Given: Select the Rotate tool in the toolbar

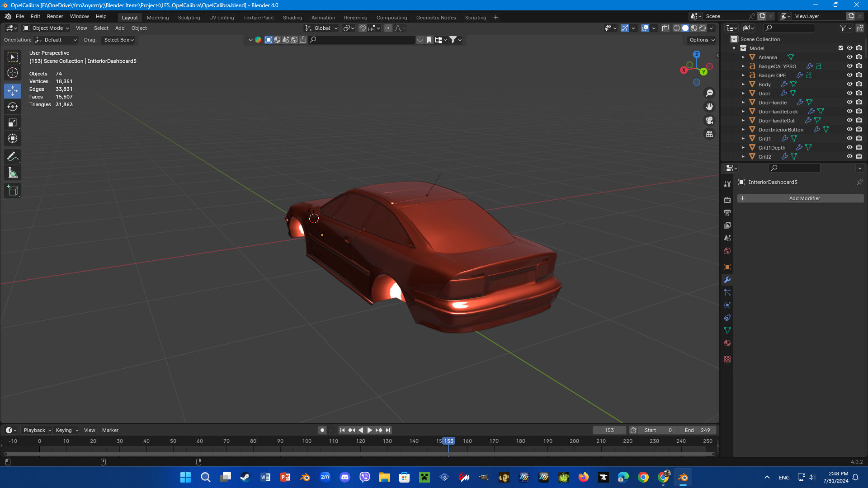Looking at the screenshot, I should (13, 107).
